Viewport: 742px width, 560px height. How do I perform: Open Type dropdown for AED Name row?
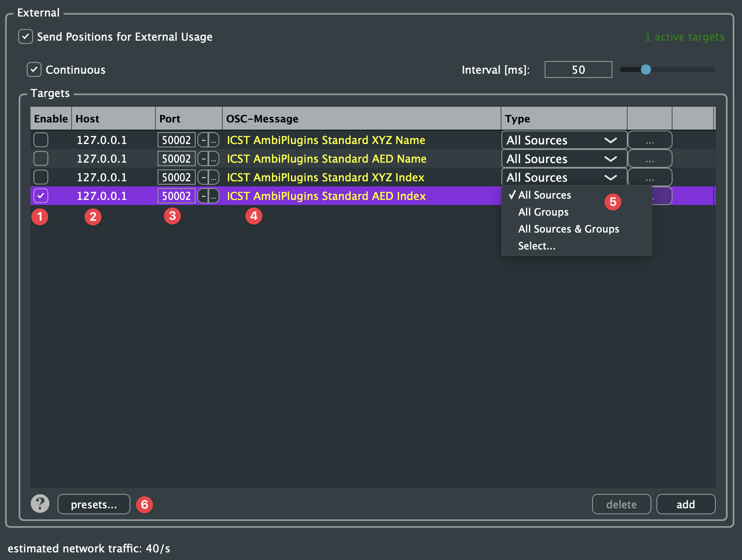click(x=564, y=158)
